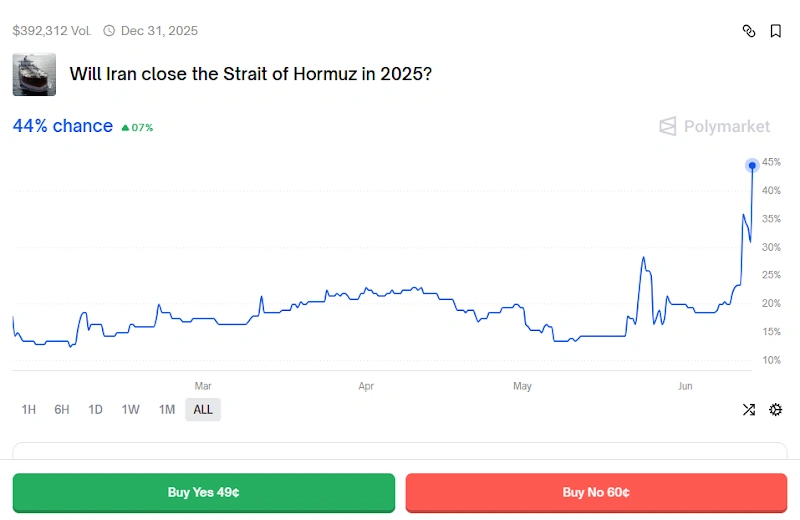Select the ALL time range
Viewport: 800px width, 520px height.
[203, 409]
